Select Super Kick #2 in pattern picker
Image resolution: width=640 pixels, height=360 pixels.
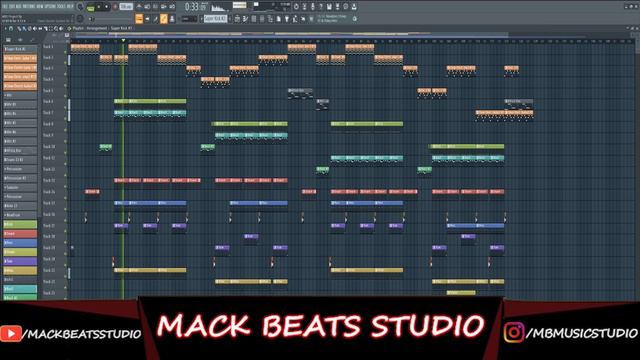[x=20, y=49]
